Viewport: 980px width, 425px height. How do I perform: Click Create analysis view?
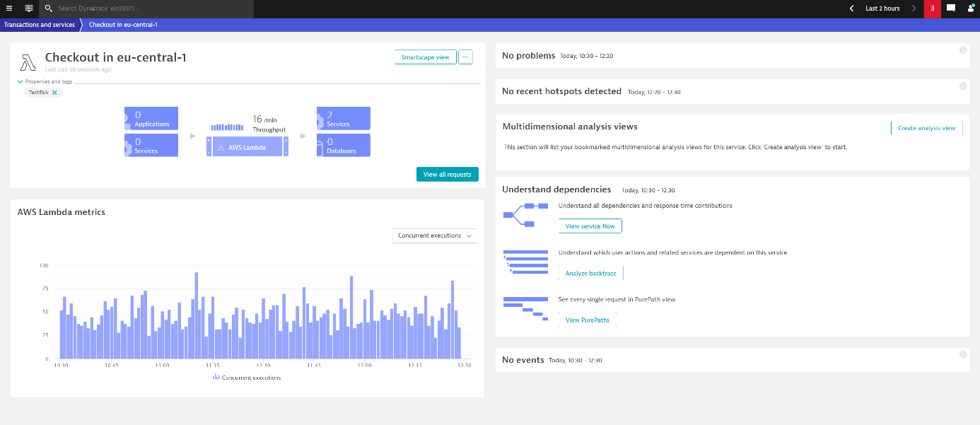point(926,128)
